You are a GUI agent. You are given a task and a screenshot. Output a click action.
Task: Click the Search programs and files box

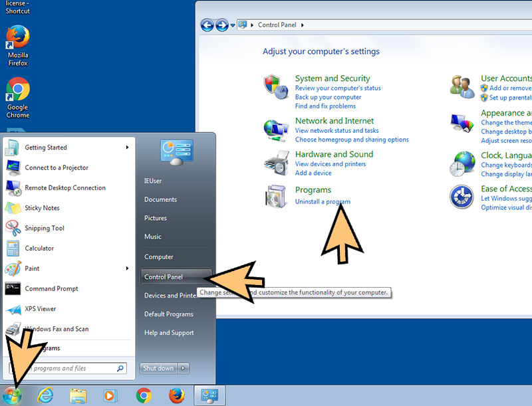[x=63, y=368]
